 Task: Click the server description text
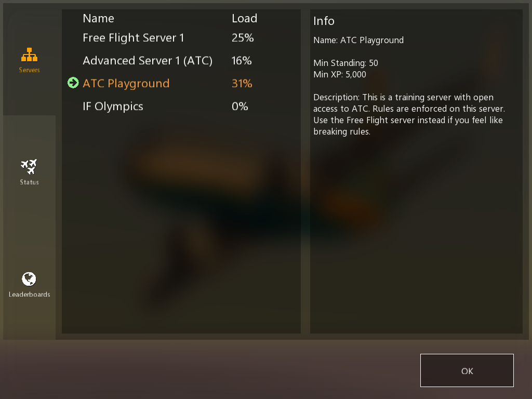pos(409,114)
